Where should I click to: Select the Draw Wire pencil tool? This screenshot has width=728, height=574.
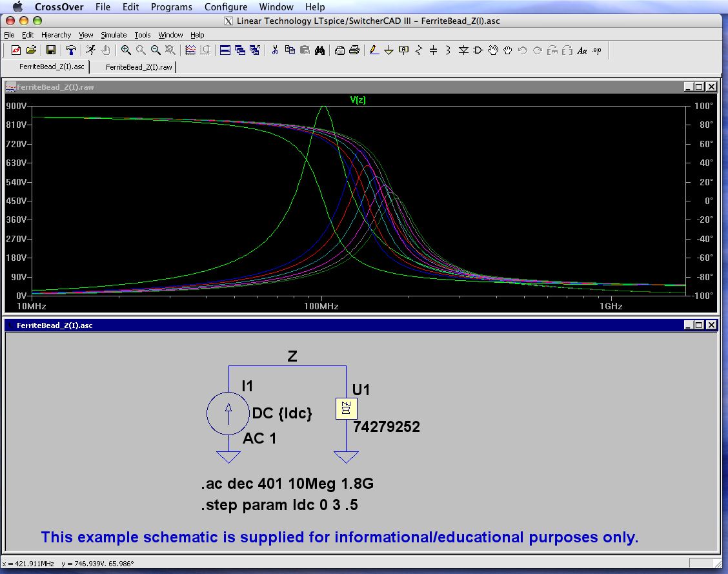[x=374, y=50]
